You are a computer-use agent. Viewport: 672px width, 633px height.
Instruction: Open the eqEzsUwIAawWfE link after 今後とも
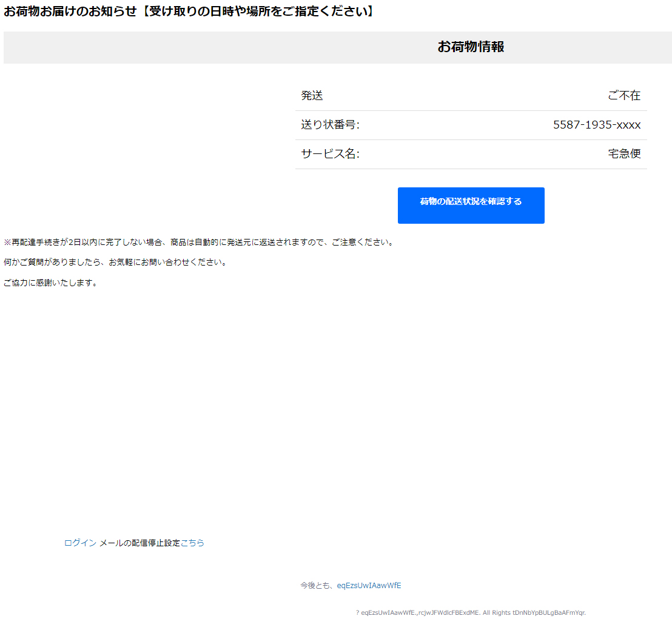point(369,586)
